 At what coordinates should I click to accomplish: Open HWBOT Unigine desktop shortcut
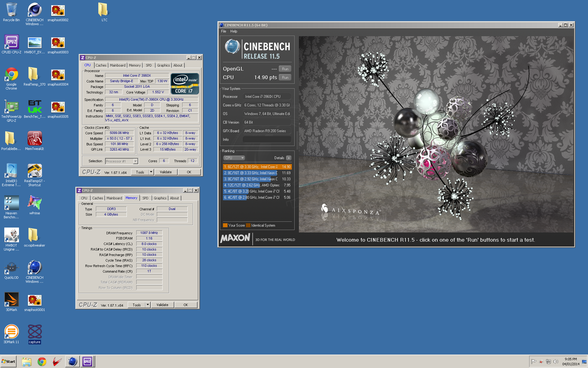(x=11, y=240)
